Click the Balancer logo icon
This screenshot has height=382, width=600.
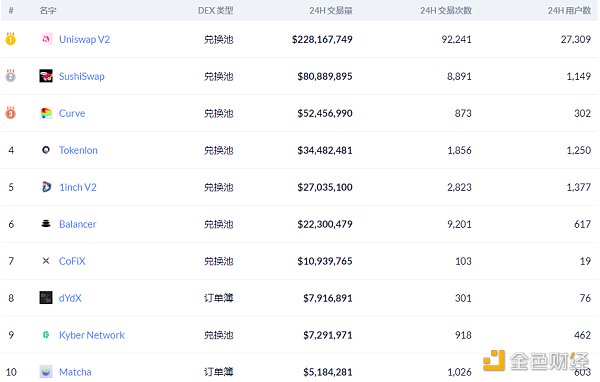(46, 224)
